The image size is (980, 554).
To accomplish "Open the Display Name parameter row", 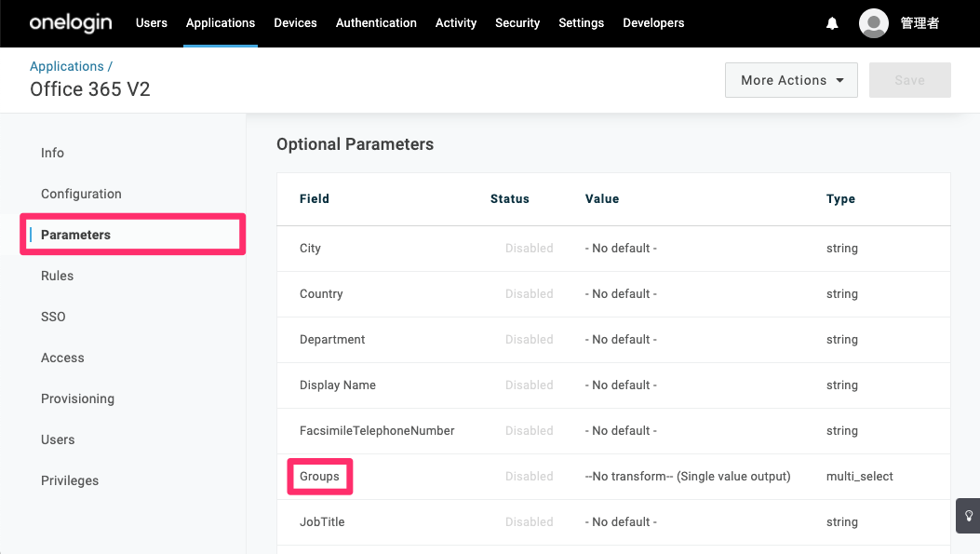I will click(x=613, y=385).
